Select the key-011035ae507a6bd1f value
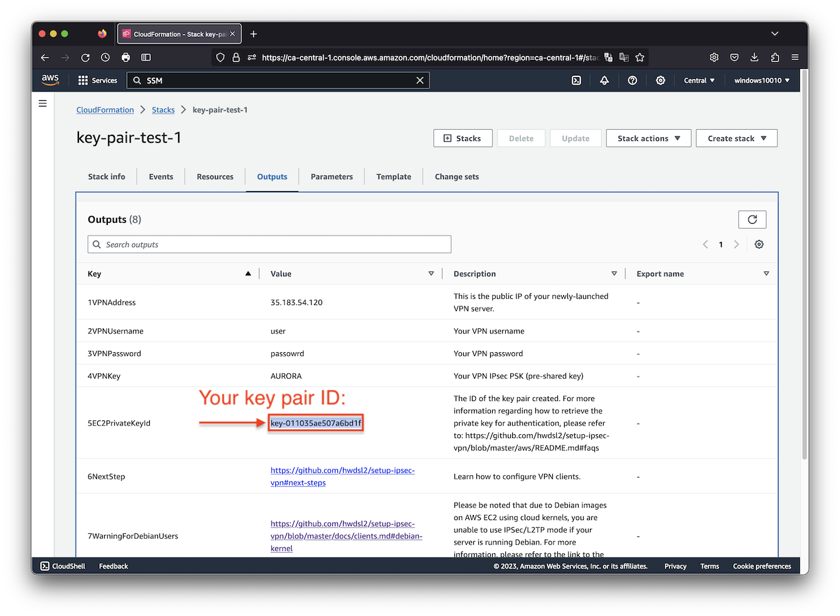This screenshot has width=840, height=616. pos(316,423)
